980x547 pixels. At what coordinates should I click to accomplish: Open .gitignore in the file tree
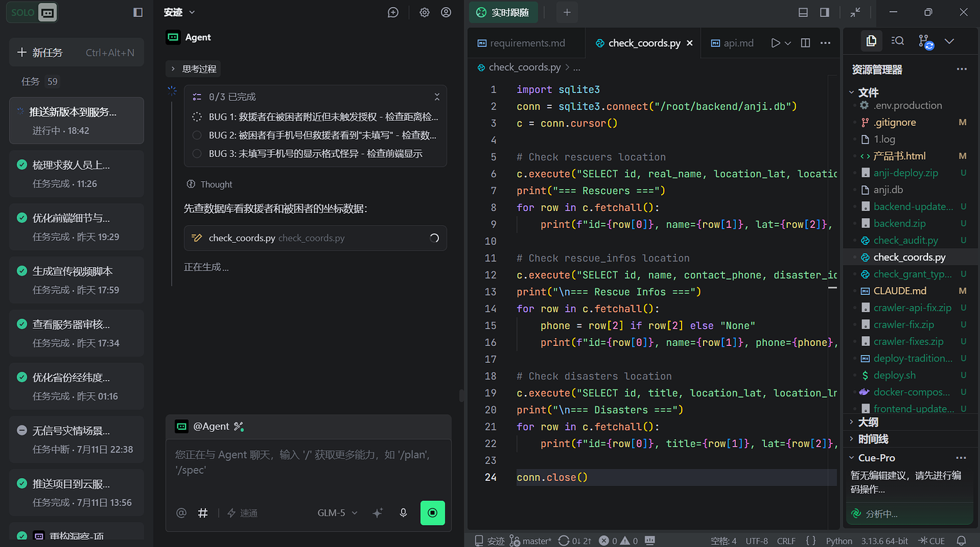(x=909, y=122)
